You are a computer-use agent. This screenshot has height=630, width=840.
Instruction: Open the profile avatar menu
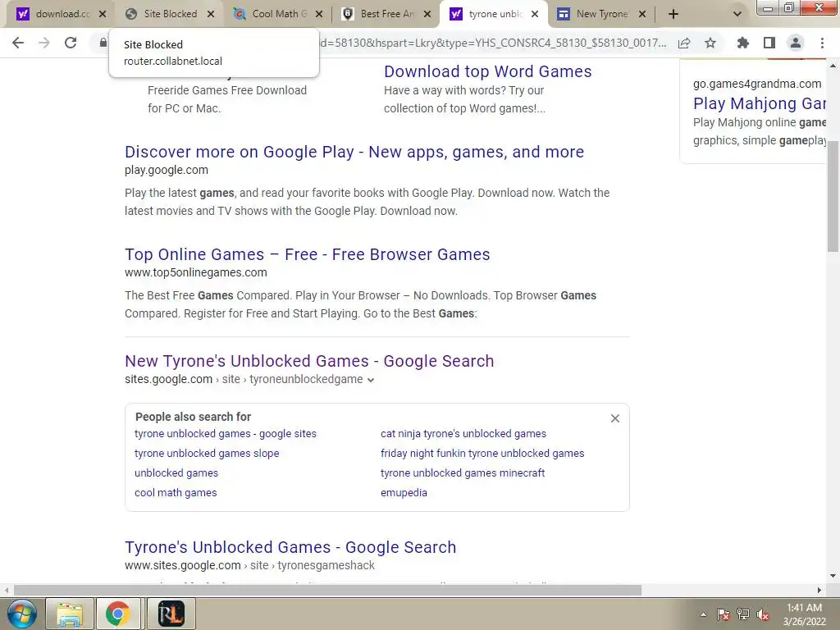pyautogui.click(x=796, y=43)
